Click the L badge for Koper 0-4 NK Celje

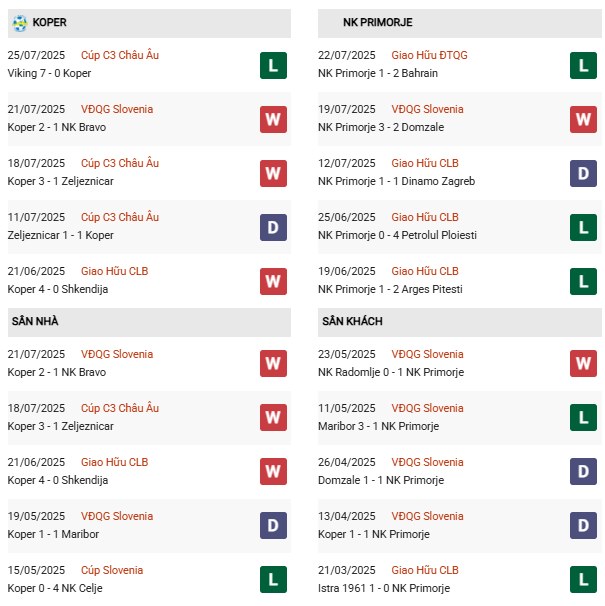point(273,581)
